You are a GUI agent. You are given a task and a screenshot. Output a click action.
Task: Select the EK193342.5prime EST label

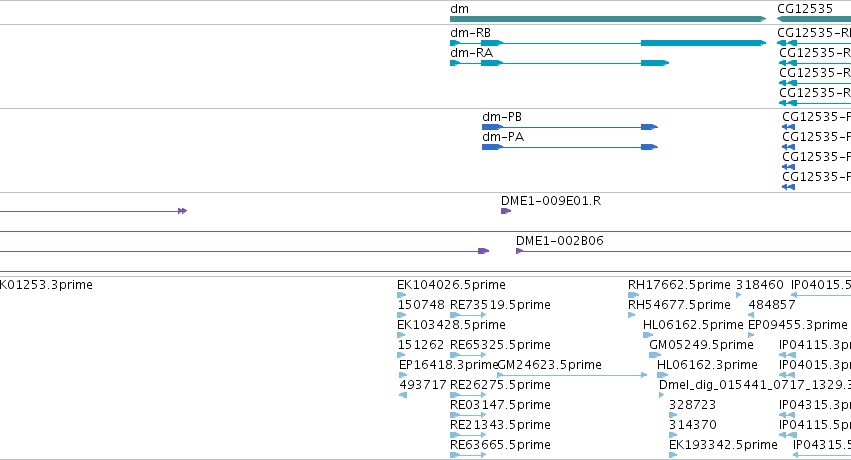click(723, 445)
